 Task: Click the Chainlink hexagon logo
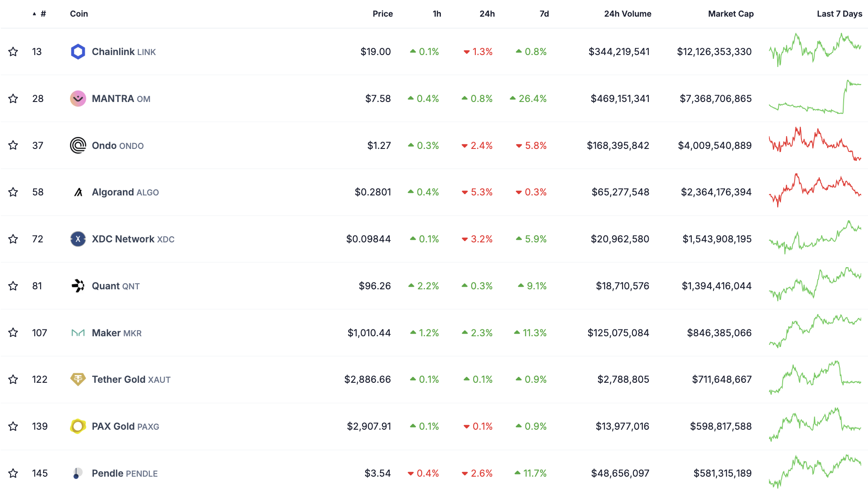pos(78,52)
